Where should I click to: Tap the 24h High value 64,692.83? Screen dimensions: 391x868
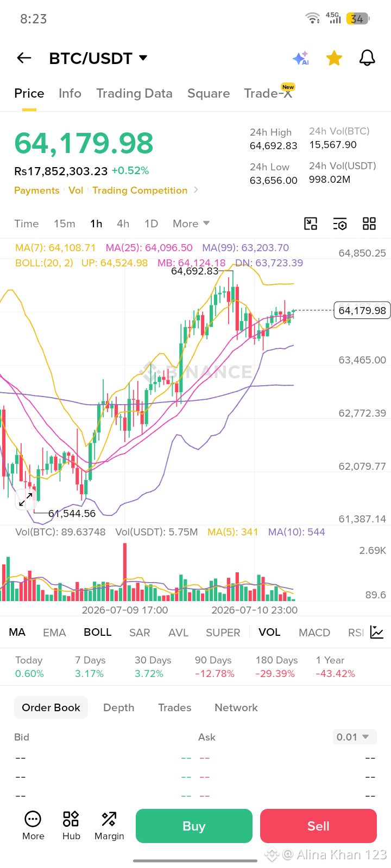pos(274,145)
